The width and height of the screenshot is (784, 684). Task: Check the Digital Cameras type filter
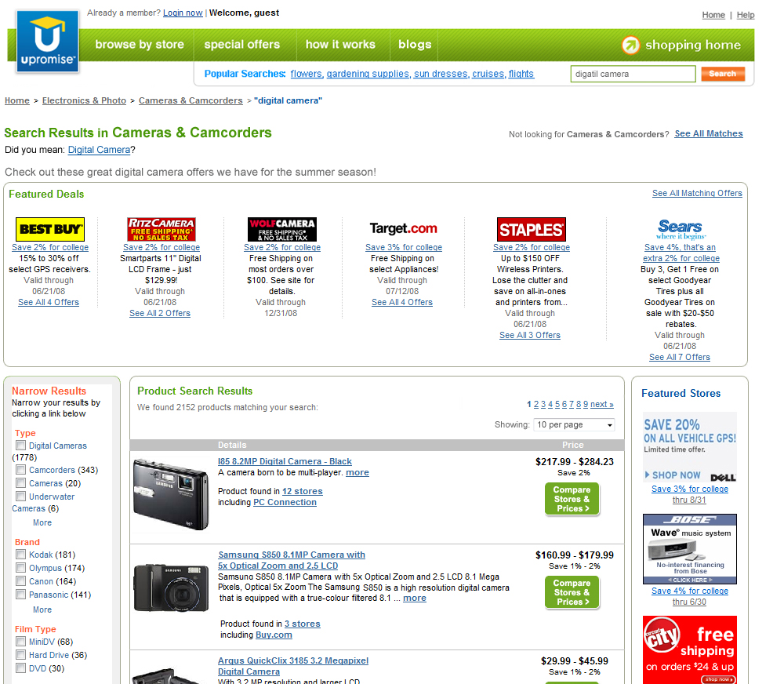[x=20, y=445]
